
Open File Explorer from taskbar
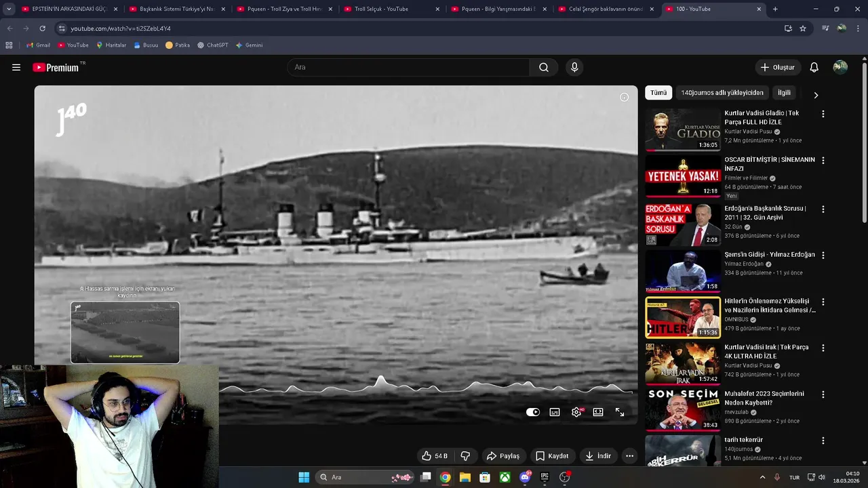[465, 477]
